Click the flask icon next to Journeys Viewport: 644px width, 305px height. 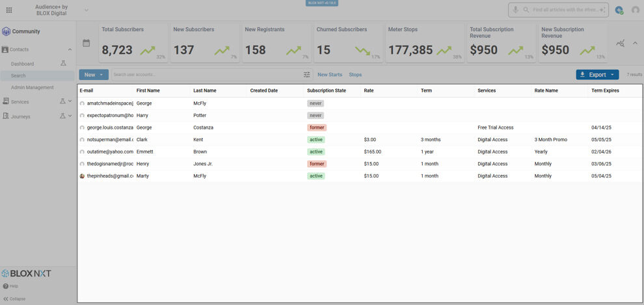62,116
